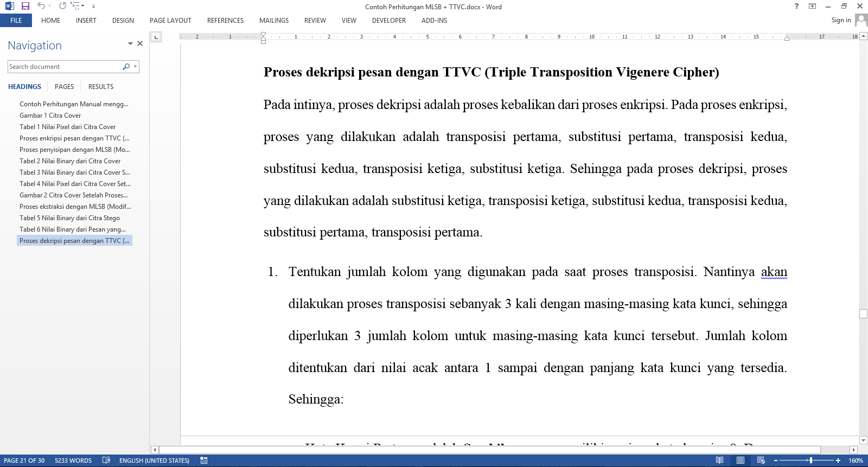Open Ribbon Display Options
The height and width of the screenshot is (467, 868).
coord(812,6)
